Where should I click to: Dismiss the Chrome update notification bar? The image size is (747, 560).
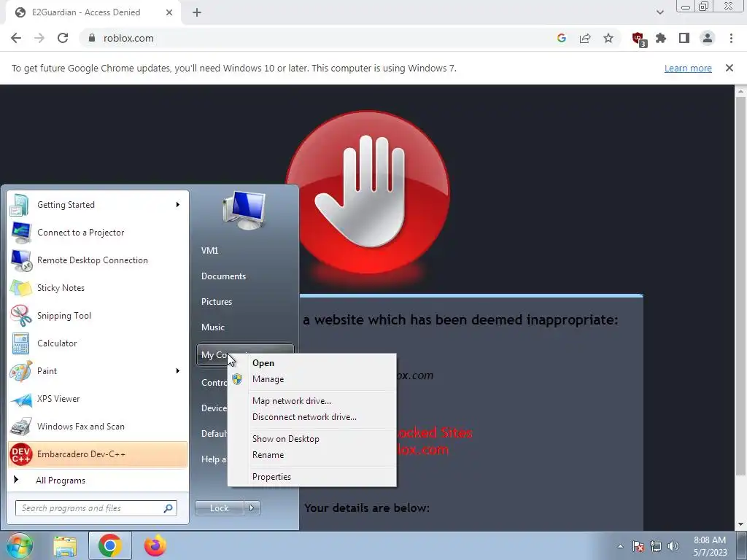click(729, 68)
